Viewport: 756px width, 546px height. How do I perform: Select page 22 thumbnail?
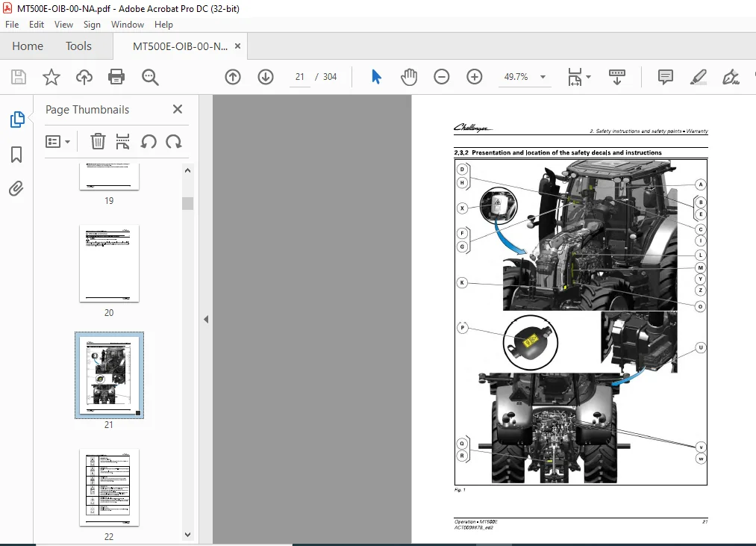(x=109, y=487)
